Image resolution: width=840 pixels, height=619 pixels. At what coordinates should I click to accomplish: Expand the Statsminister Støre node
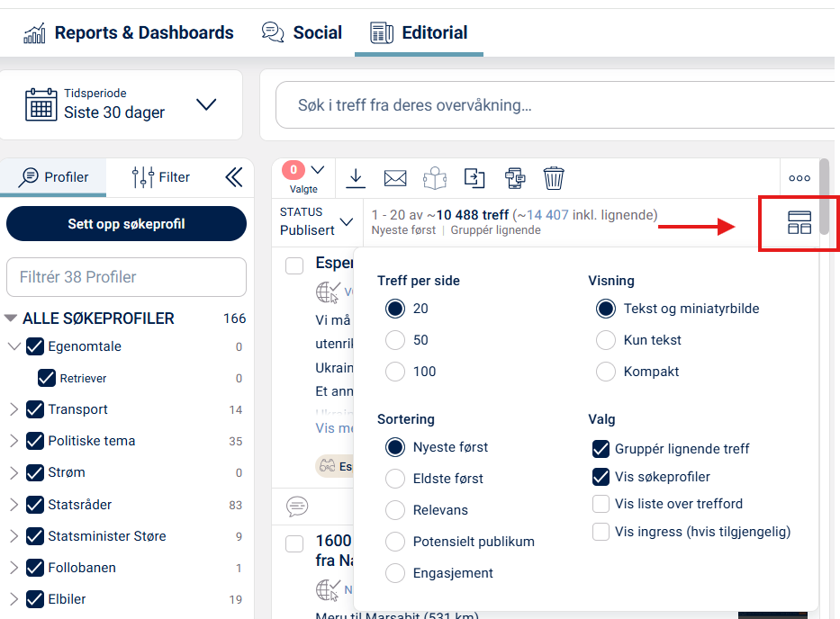14,536
